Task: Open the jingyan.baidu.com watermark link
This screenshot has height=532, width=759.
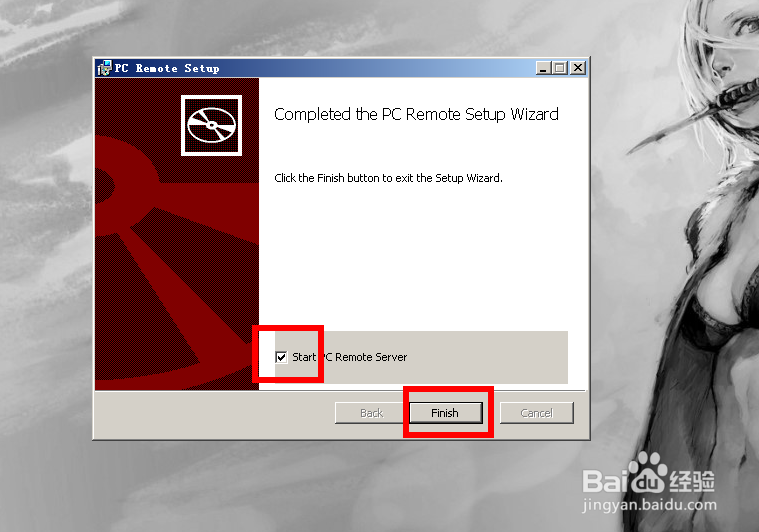Action: pyautogui.click(x=650, y=505)
